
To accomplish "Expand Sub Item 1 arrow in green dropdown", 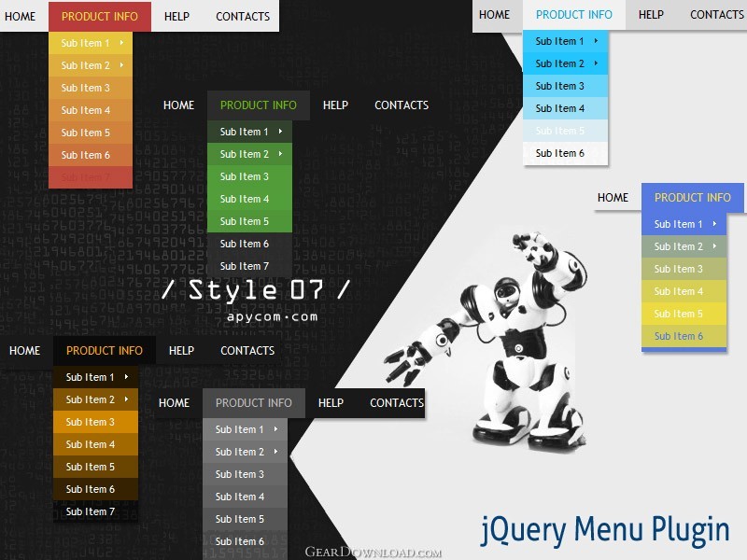I will 281,132.
